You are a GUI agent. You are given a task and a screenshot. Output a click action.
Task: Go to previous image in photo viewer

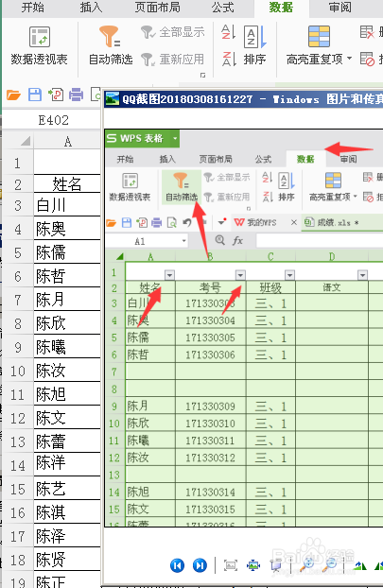177,565
